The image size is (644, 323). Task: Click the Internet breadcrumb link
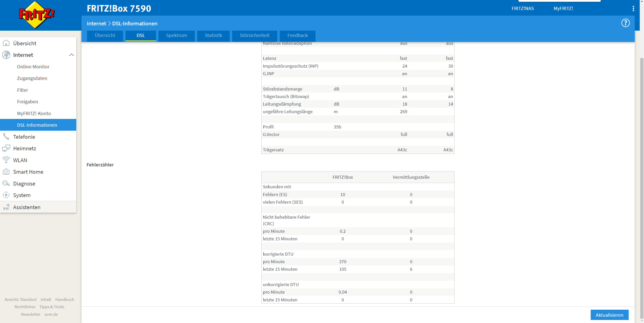pos(96,23)
